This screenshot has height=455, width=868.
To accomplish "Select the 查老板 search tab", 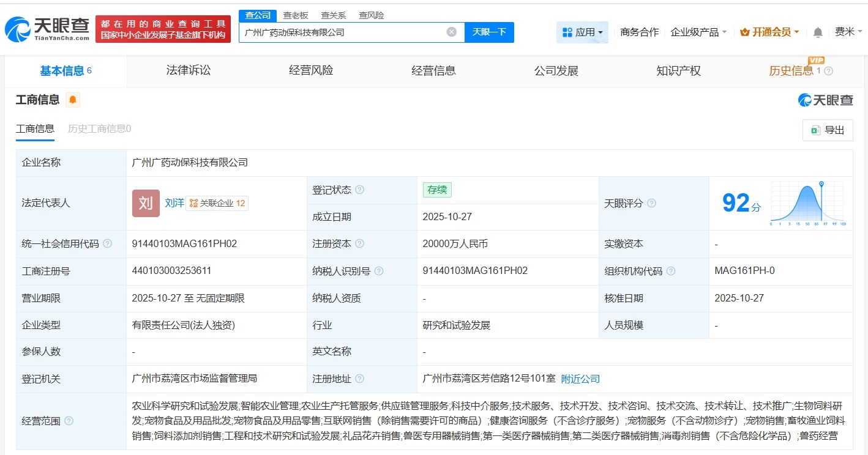I will click(295, 15).
